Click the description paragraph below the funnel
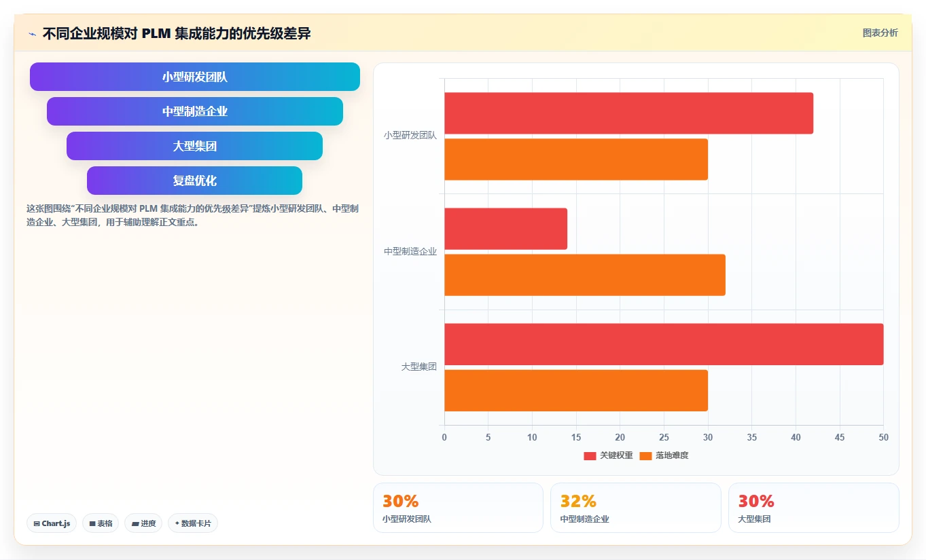Image resolution: width=926 pixels, height=560 pixels. click(193, 215)
